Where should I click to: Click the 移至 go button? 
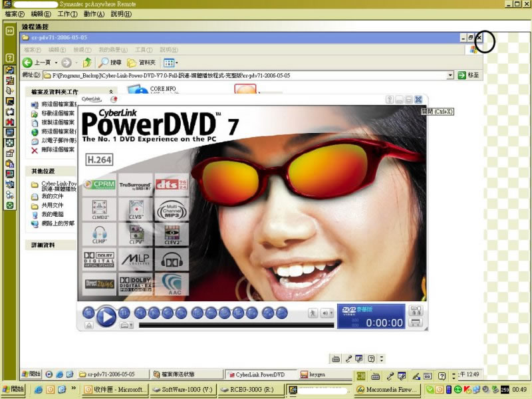click(469, 75)
